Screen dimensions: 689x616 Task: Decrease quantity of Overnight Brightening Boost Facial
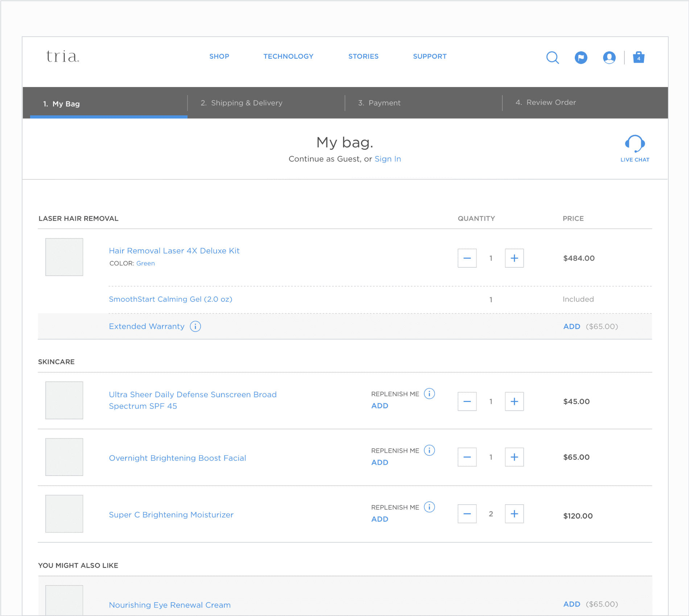pyautogui.click(x=467, y=457)
